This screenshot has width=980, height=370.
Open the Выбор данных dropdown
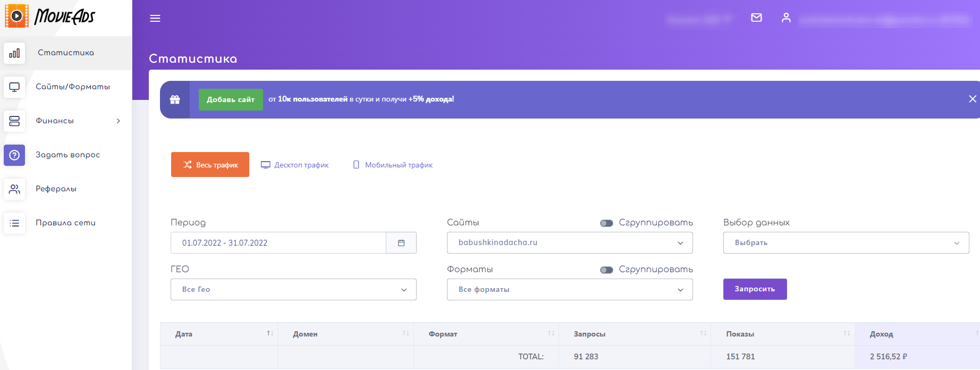[x=846, y=243]
